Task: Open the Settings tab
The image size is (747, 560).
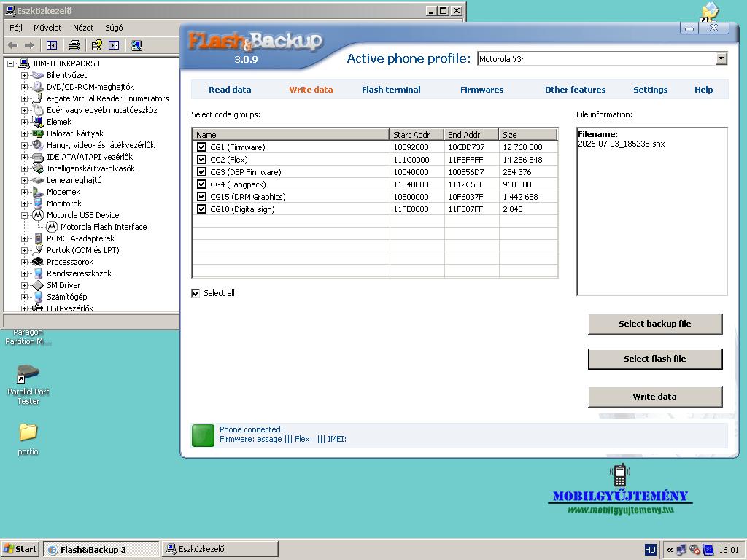Action: 650,90
